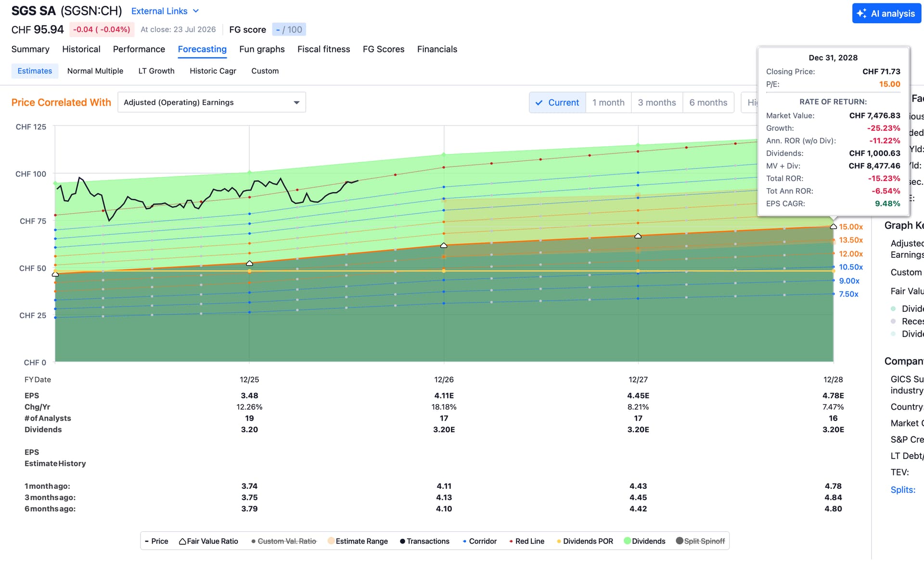The height and width of the screenshot is (562, 924).
Task: Click the EPS estimate 4.45E
Action: click(x=638, y=396)
